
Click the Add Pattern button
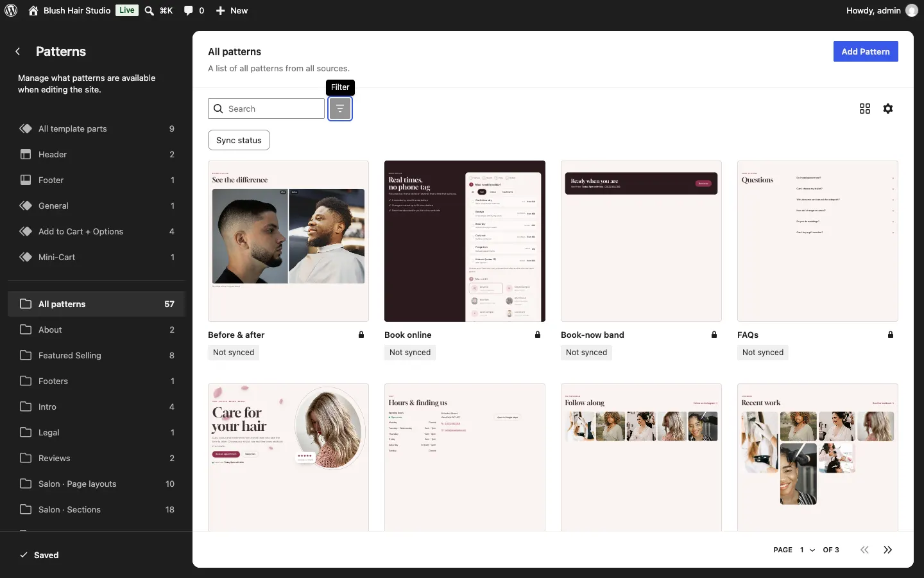click(x=866, y=51)
